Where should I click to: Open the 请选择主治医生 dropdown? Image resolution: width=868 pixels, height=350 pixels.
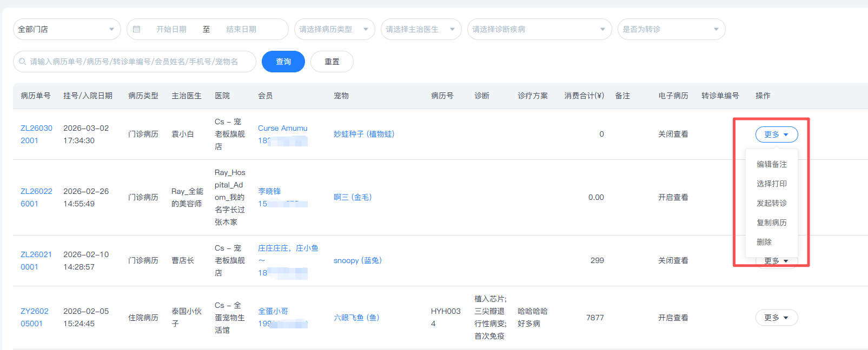[x=421, y=29]
